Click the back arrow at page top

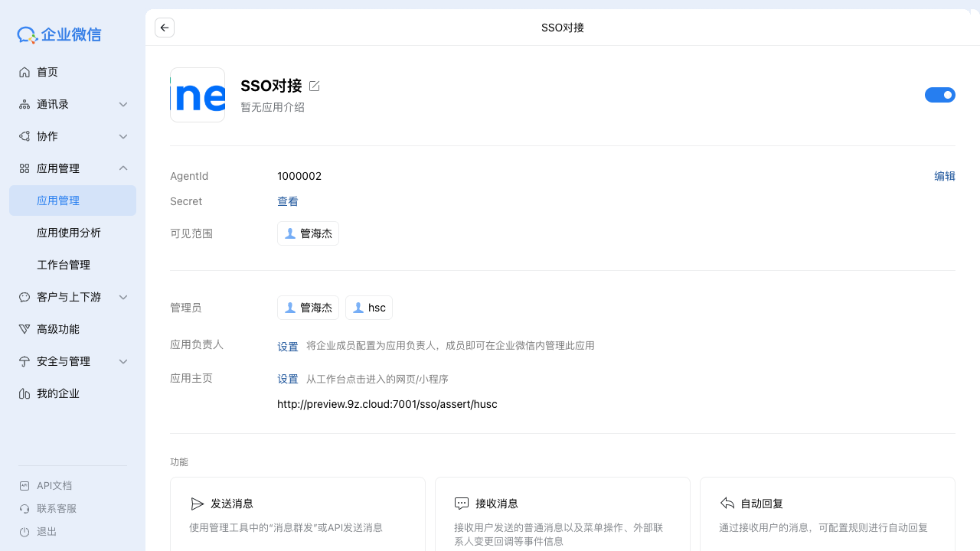click(164, 28)
